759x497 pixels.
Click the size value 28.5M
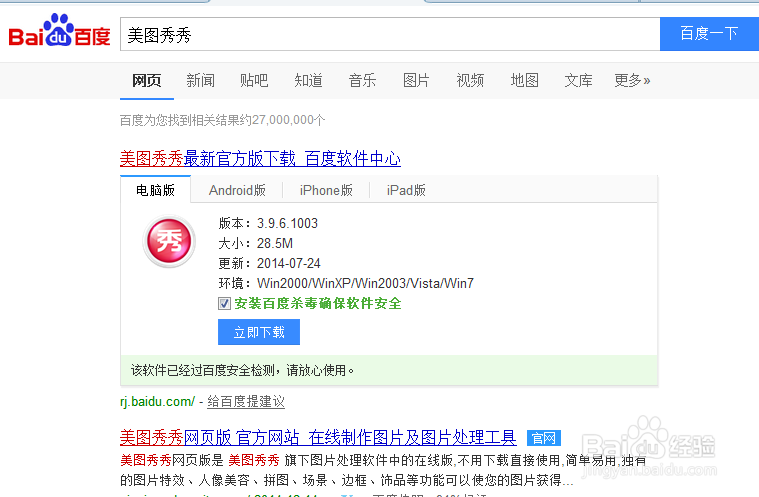[274, 243]
